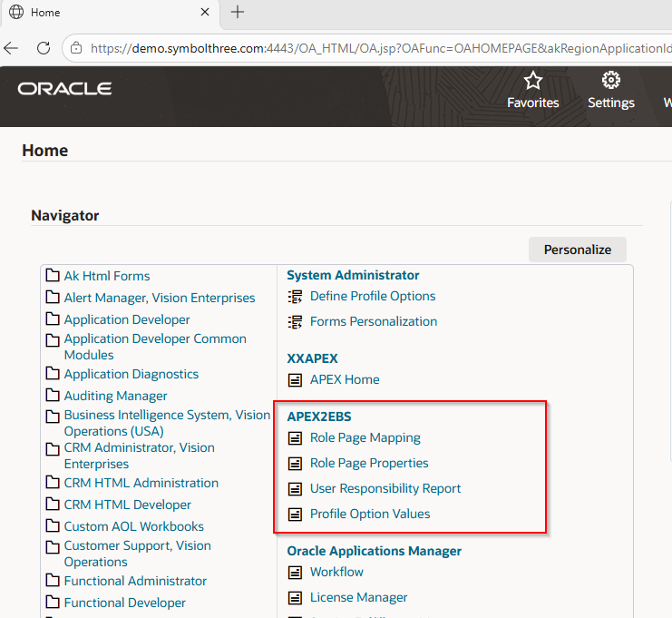This screenshot has width=672, height=618.
Task: Click page icon beside License Manager
Action: 295,598
